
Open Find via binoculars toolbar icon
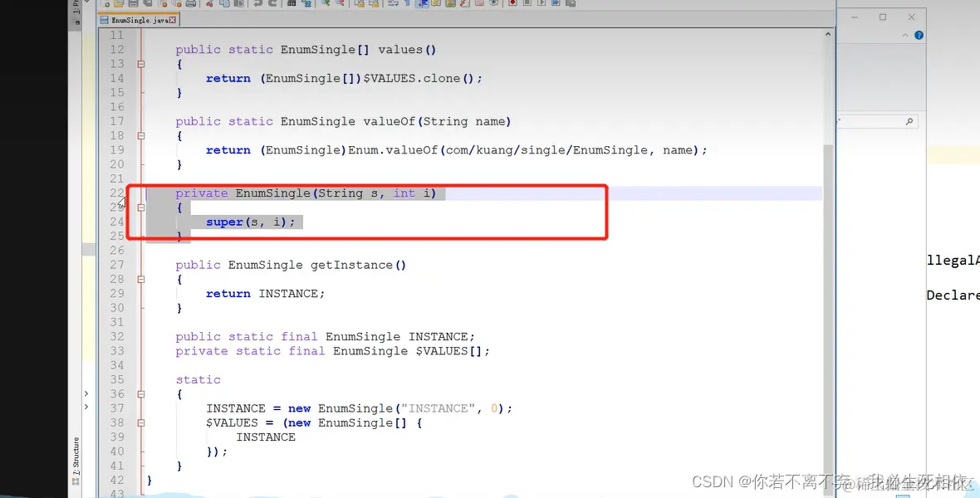coord(292,3)
